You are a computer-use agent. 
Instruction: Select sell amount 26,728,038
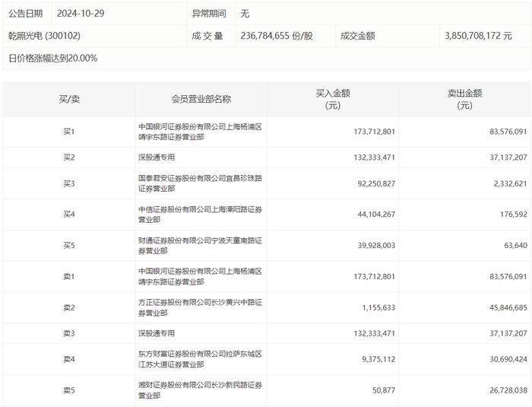[x=508, y=390]
